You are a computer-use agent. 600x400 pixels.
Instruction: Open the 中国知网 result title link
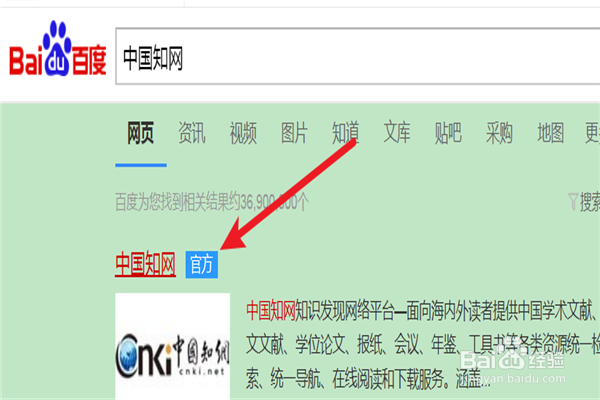pos(145,264)
